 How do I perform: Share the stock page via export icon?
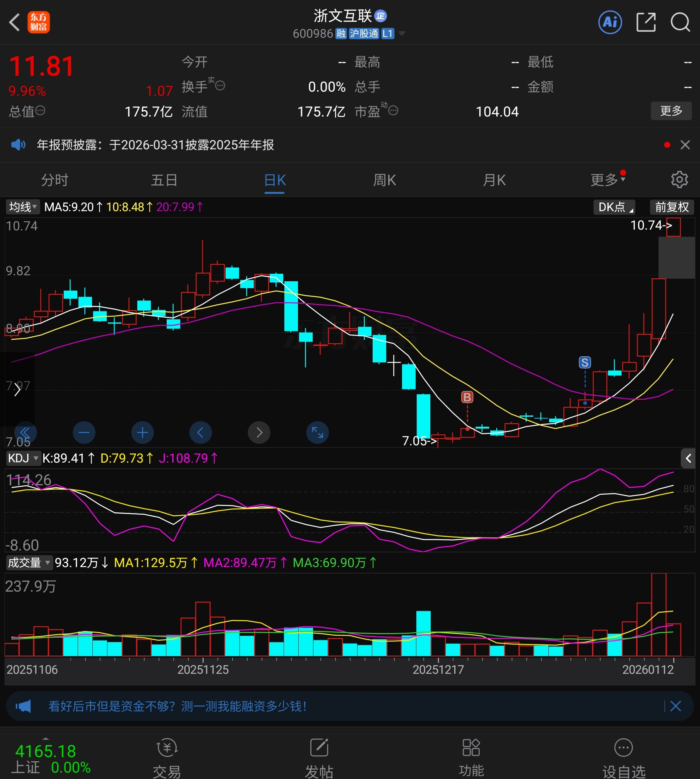[x=646, y=22]
